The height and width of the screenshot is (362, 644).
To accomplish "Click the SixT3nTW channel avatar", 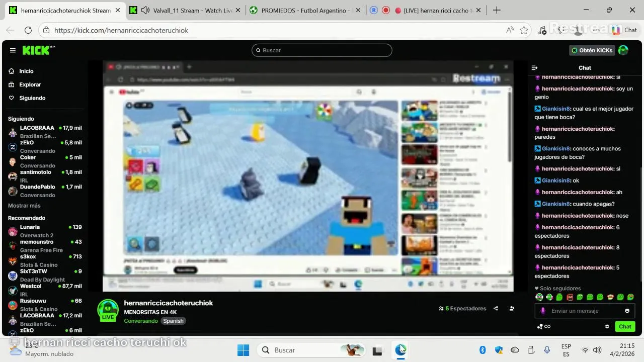I will pyautogui.click(x=13, y=276).
